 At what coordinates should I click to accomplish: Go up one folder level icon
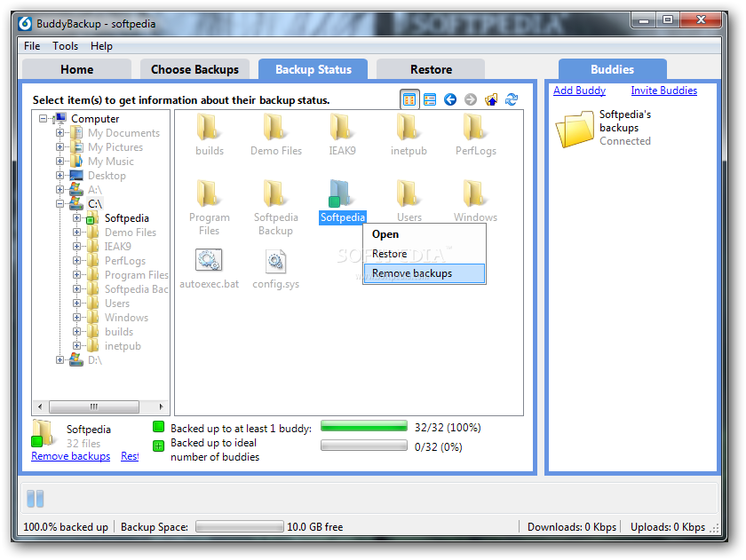point(491,99)
